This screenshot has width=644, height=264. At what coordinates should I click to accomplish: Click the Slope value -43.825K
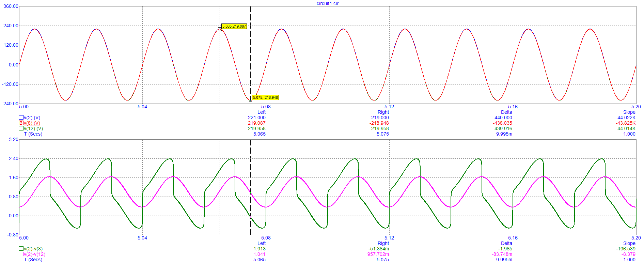tap(626, 123)
